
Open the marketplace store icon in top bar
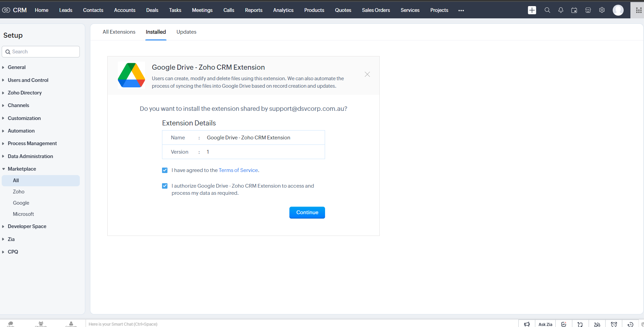[x=588, y=10]
